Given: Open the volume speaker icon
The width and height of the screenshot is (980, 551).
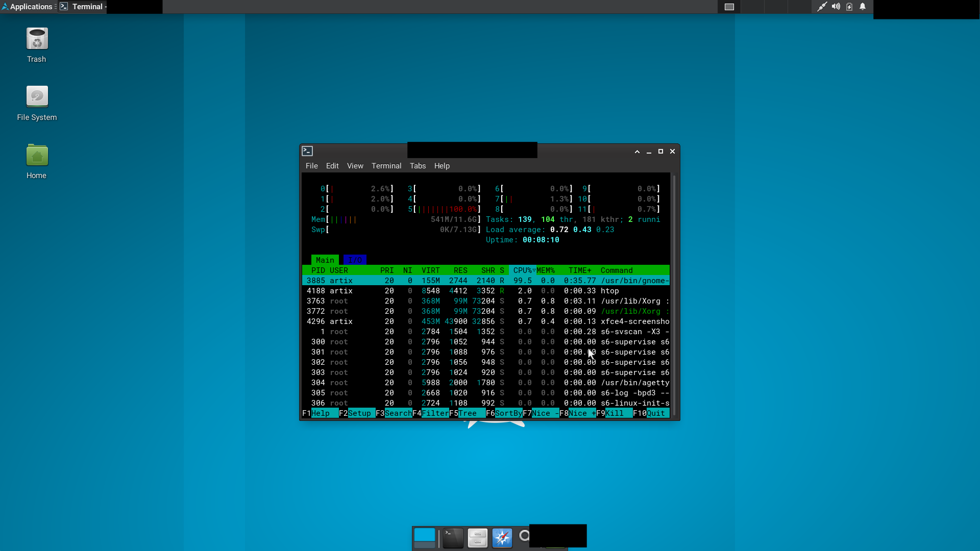Looking at the screenshot, I should point(836,7).
